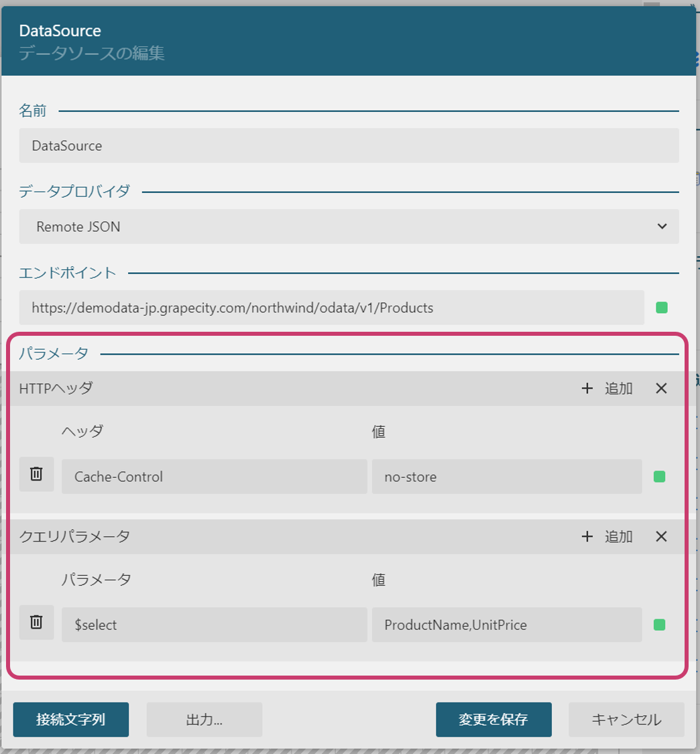700x754 pixels.
Task: Click 値 column label in HTTPヘッダ section
Action: point(379,432)
